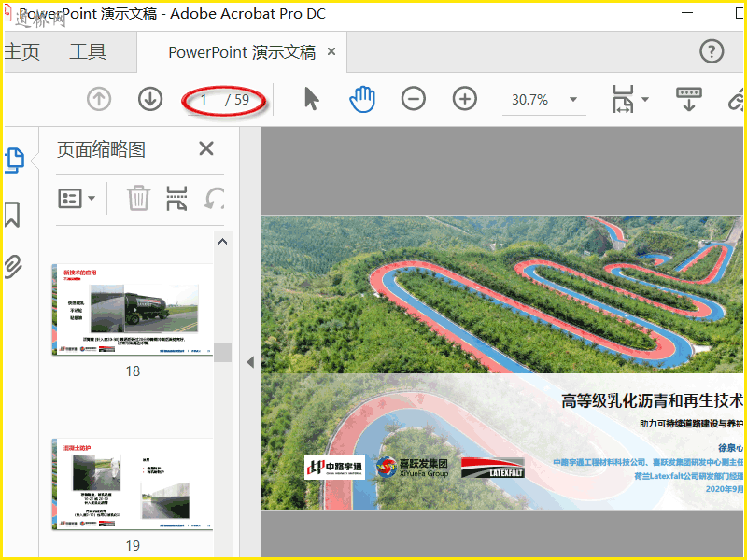This screenshot has width=747, height=560.
Task: Click the total page count 59
Action: pos(242,100)
